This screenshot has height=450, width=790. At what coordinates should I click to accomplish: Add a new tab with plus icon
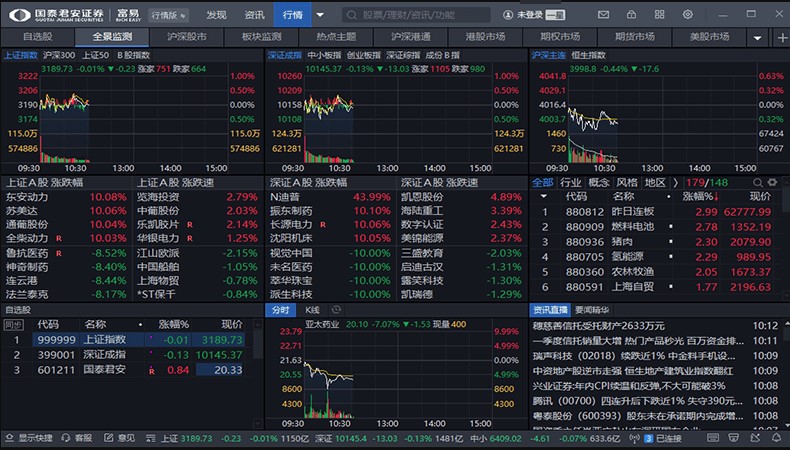pyautogui.click(x=782, y=37)
